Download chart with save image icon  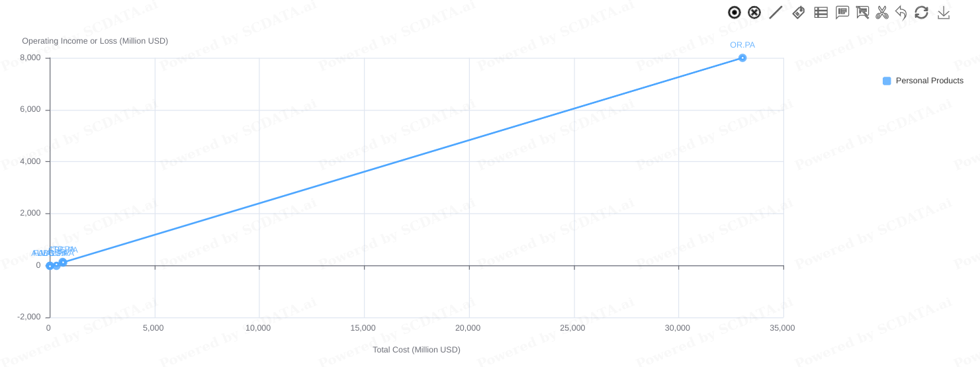(944, 12)
